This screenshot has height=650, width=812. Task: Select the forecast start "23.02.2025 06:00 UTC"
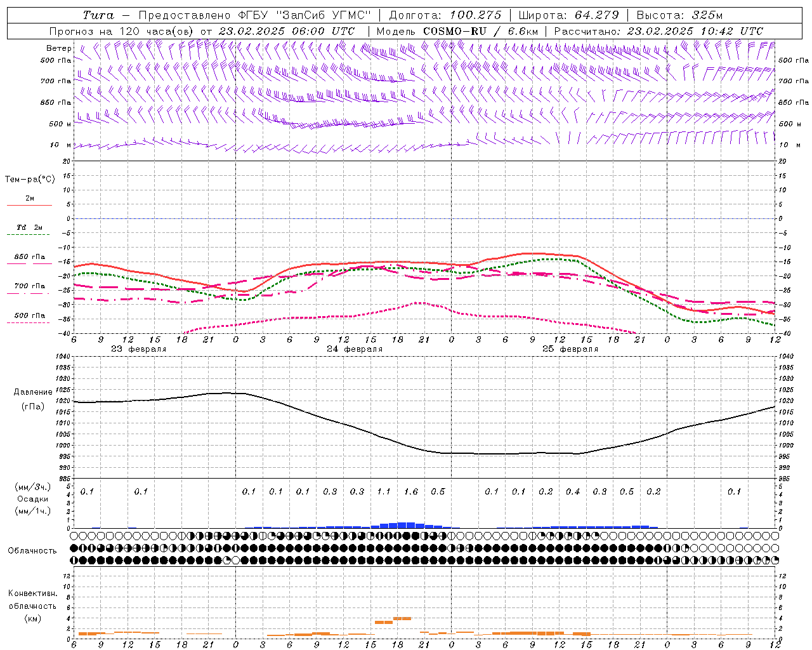pyautogui.click(x=287, y=31)
